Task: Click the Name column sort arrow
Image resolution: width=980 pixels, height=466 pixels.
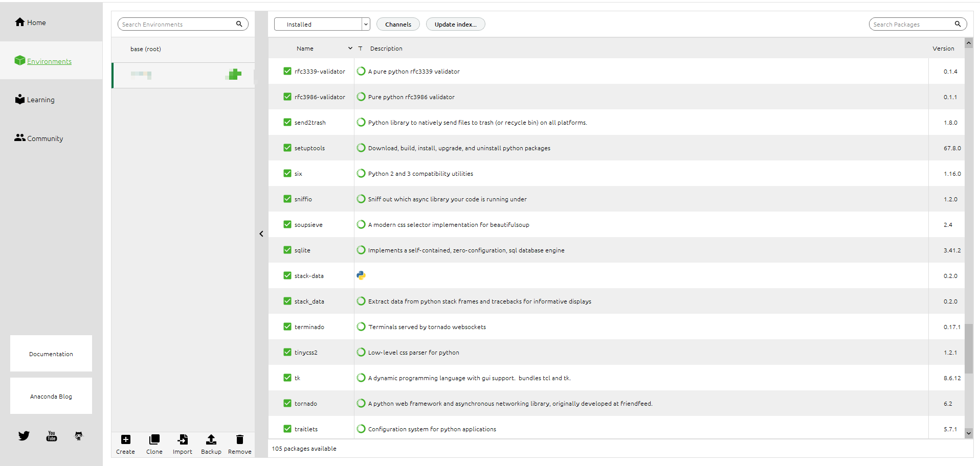Action: [350, 49]
